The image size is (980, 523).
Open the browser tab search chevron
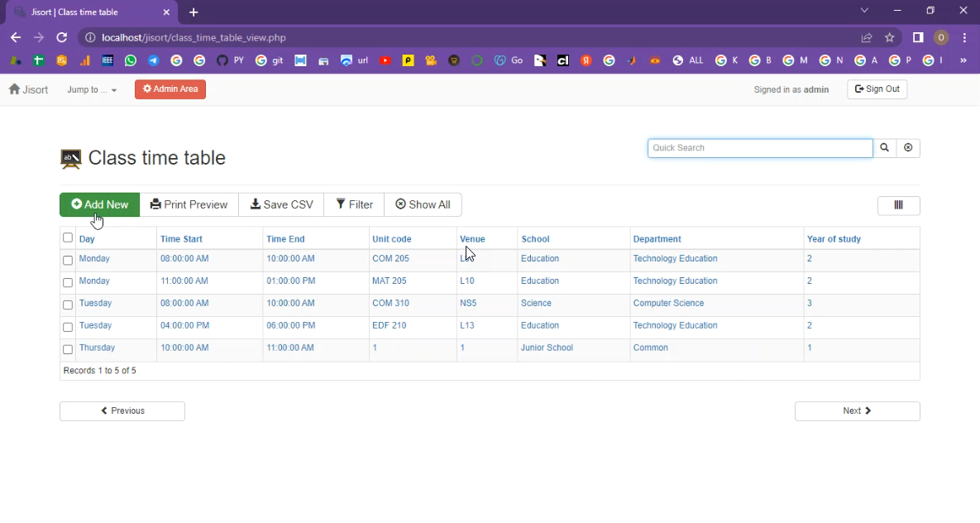864,11
